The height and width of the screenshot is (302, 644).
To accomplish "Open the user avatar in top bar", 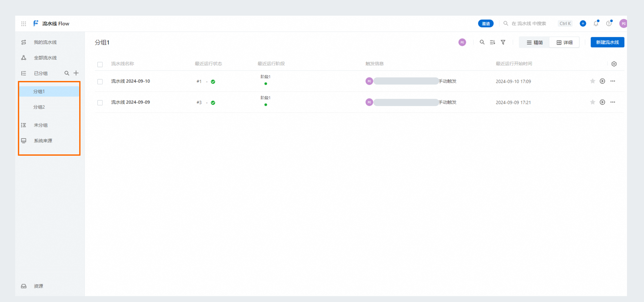I will pos(623,23).
